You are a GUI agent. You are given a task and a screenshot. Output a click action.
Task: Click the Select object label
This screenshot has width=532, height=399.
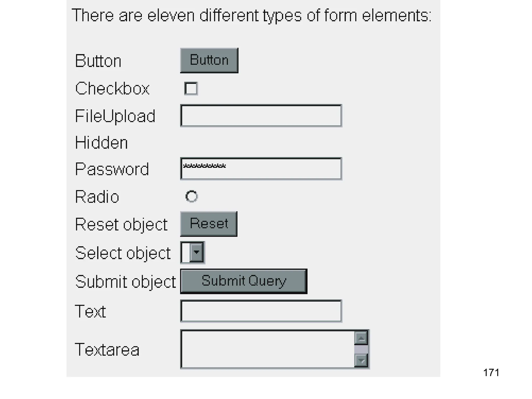click(123, 253)
